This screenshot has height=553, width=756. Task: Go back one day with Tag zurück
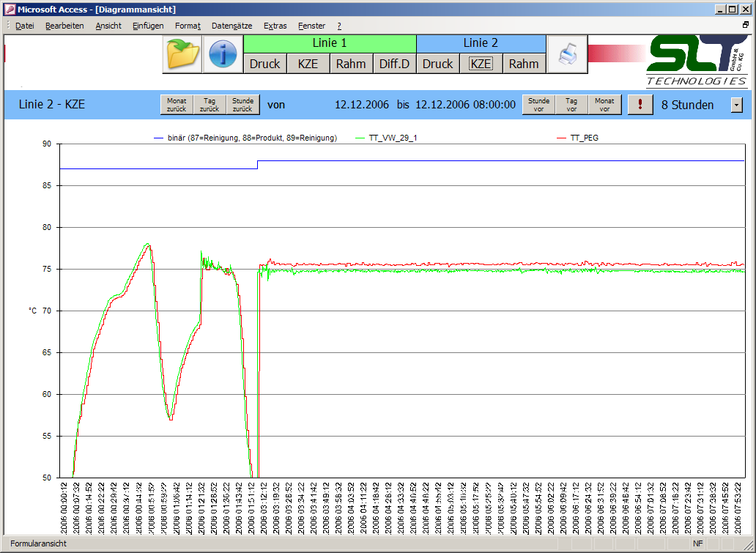coord(210,105)
